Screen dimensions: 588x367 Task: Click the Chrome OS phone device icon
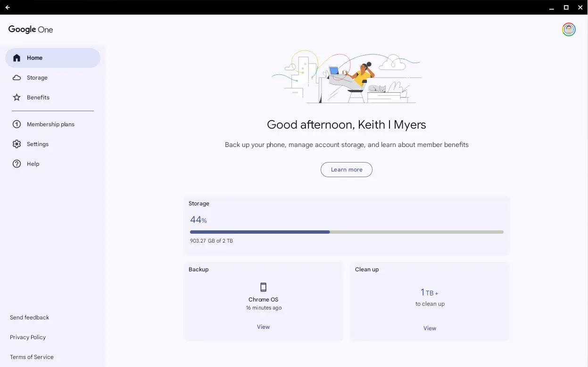click(x=263, y=287)
